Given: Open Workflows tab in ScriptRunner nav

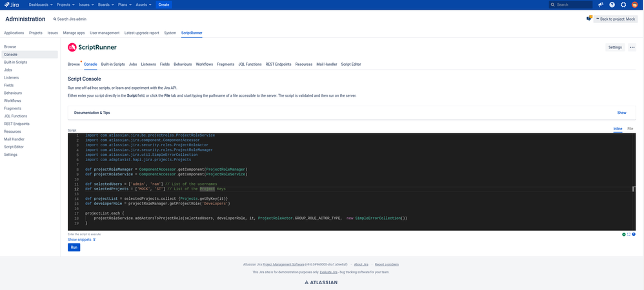Looking at the screenshot, I should (205, 64).
